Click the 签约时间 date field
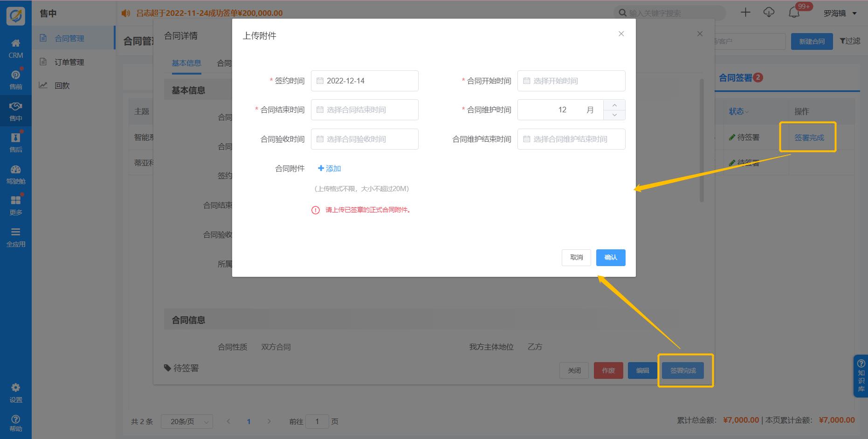Image resolution: width=868 pixels, height=439 pixels. 365,81
